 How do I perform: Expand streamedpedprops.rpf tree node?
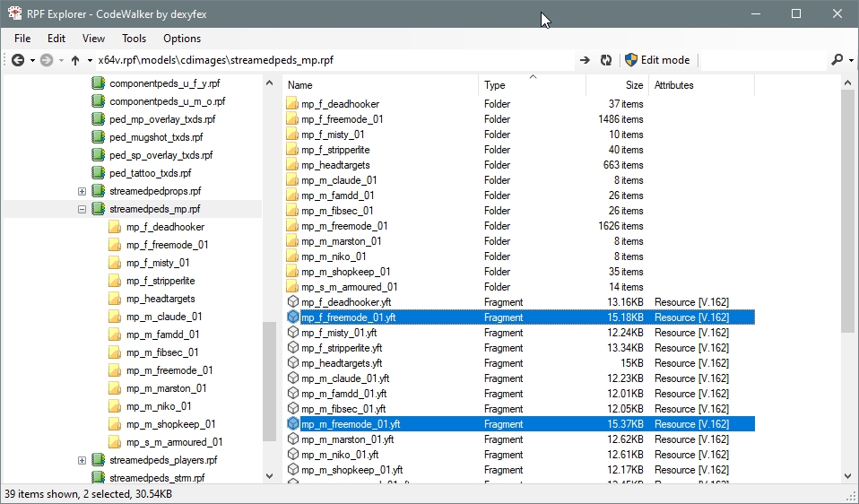[82, 191]
